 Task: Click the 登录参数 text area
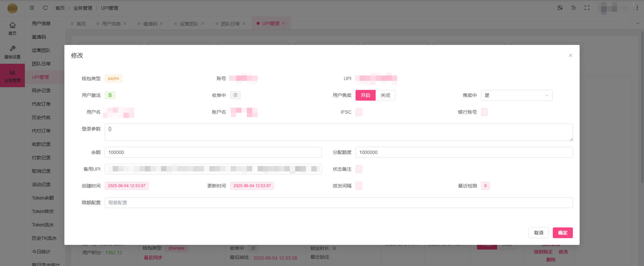pos(338,132)
